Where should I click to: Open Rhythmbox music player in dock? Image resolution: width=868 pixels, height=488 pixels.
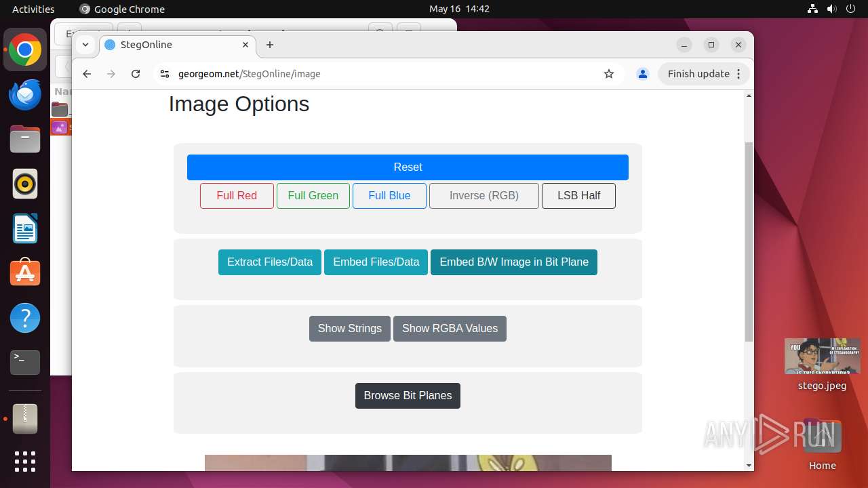25,184
